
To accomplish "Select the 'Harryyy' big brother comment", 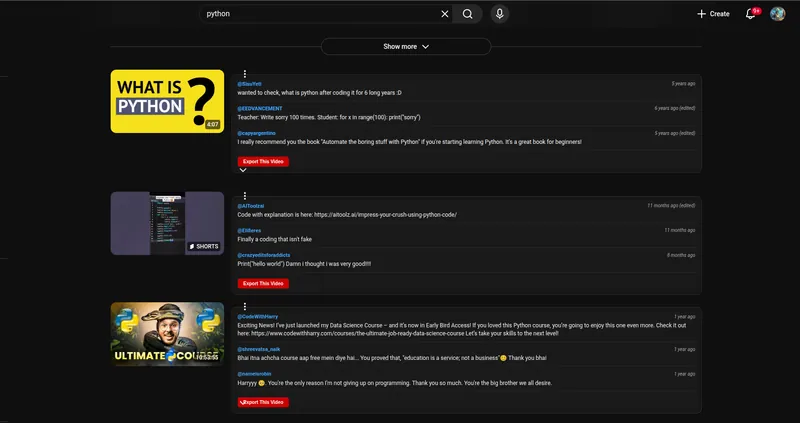I will (394, 383).
